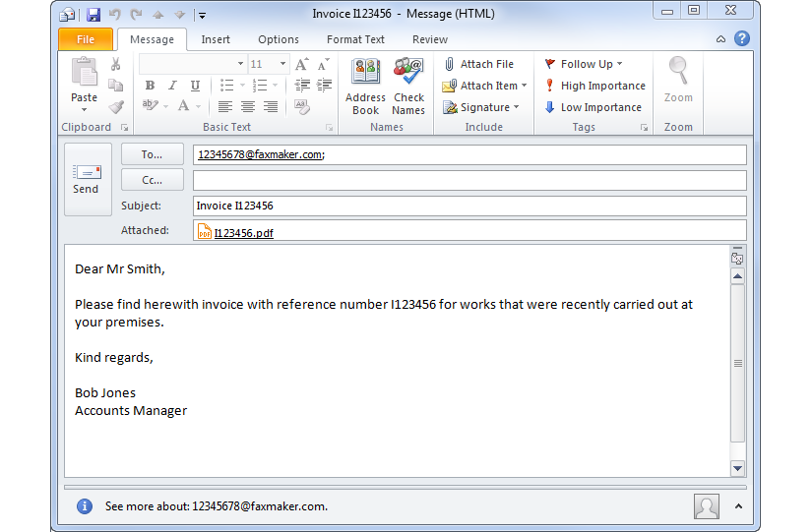Apply the font color A button

183,106
